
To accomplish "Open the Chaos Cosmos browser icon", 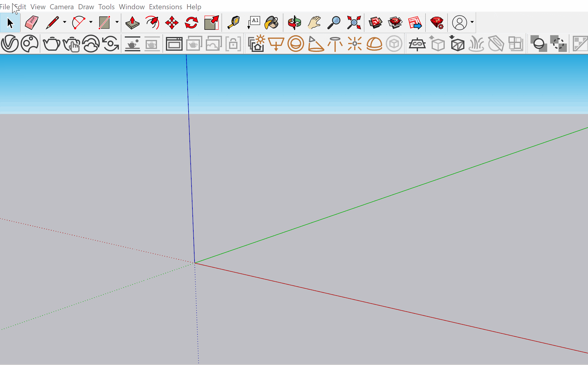I will (30, 44).
